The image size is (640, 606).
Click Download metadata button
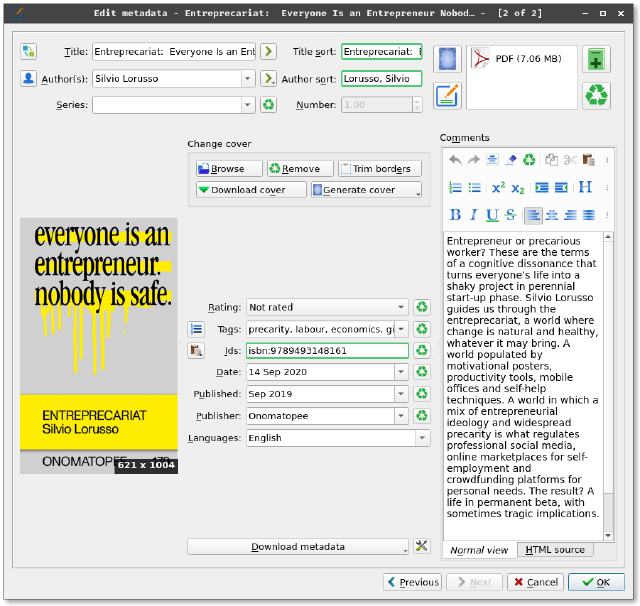(x=298, y=546)
